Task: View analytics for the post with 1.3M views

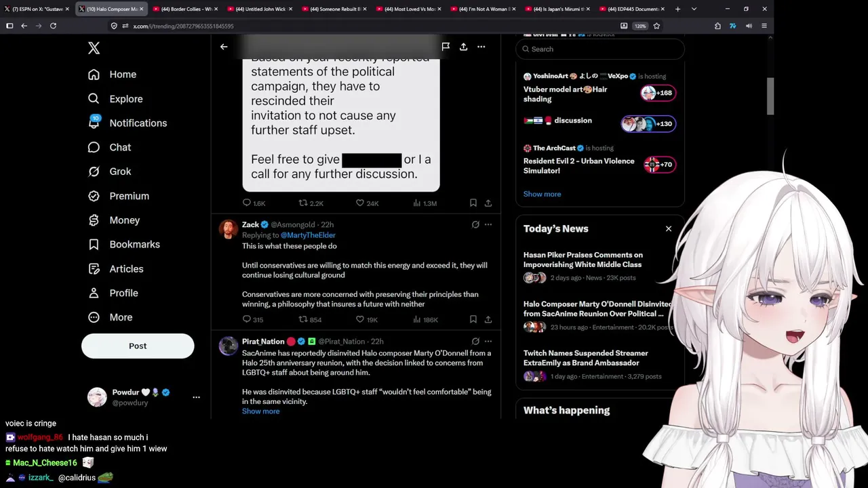Action: click(424, 203)
